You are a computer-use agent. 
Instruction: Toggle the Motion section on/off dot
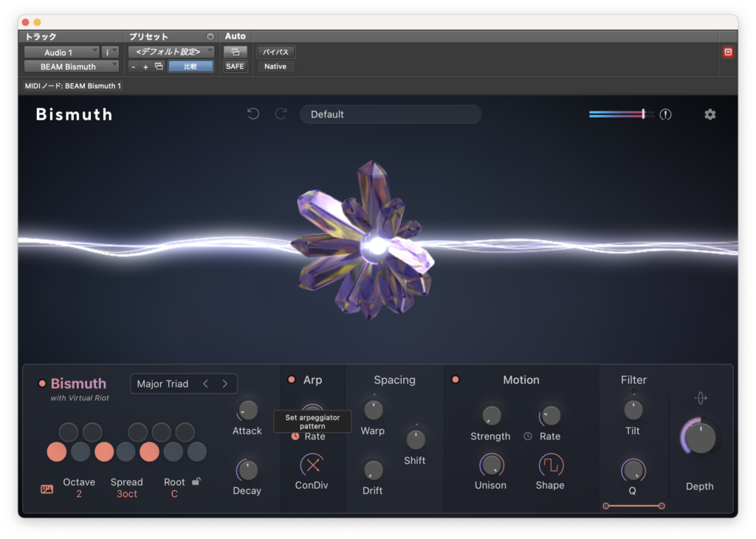(x=455, y=380)
